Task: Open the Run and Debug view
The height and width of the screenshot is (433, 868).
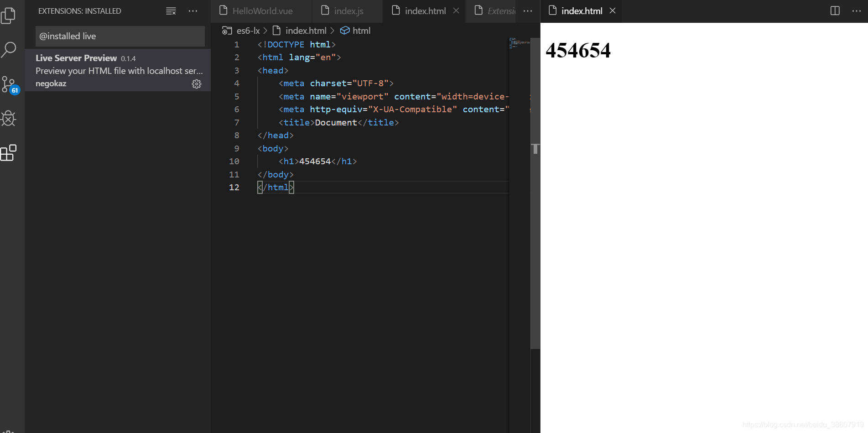Action: tap(9, 119)
